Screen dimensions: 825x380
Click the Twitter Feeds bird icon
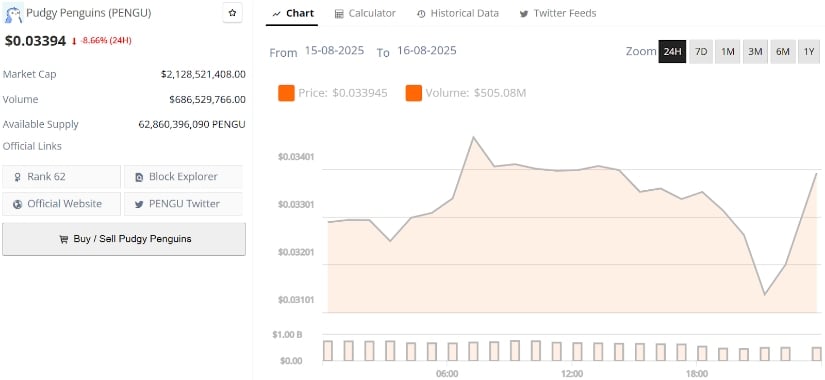pyautogui.click(x=524, y=14)
